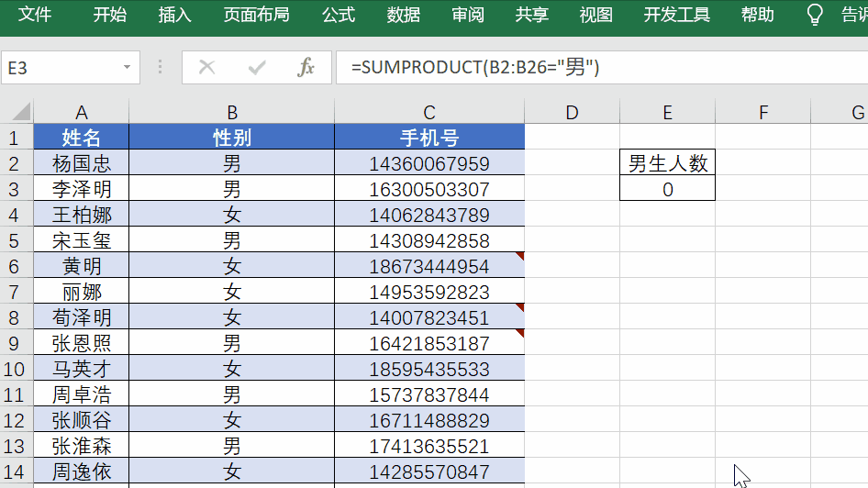Screen dimensions: 868x488
Task: Select phone number 14360067959
Action: click(429, 162)
